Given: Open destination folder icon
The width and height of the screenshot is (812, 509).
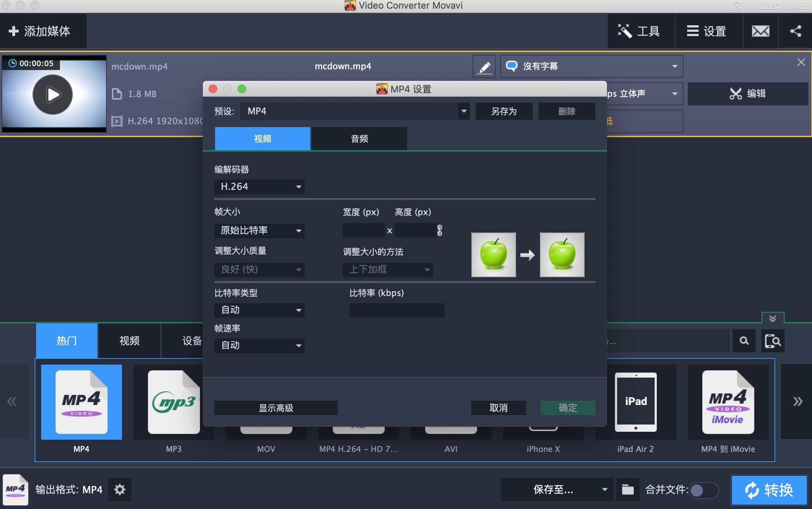Looking at the screenshot, I should [x=628, y=490].
